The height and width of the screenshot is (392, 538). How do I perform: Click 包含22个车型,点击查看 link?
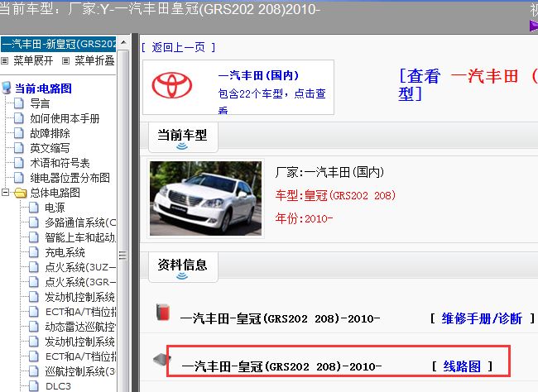[x=271, y=102]
